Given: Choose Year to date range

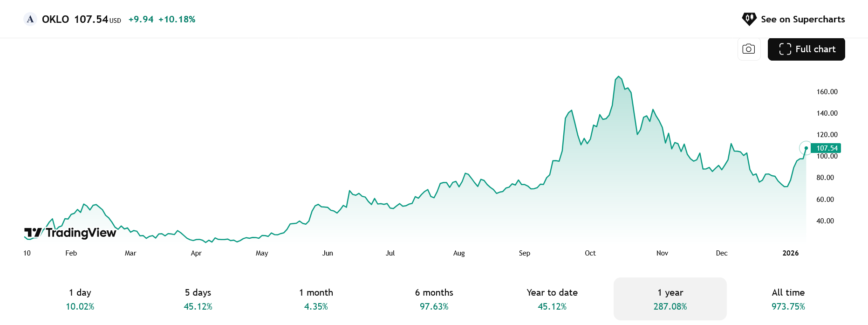Looking at the screenshot, I should click(x=552, y=299).
